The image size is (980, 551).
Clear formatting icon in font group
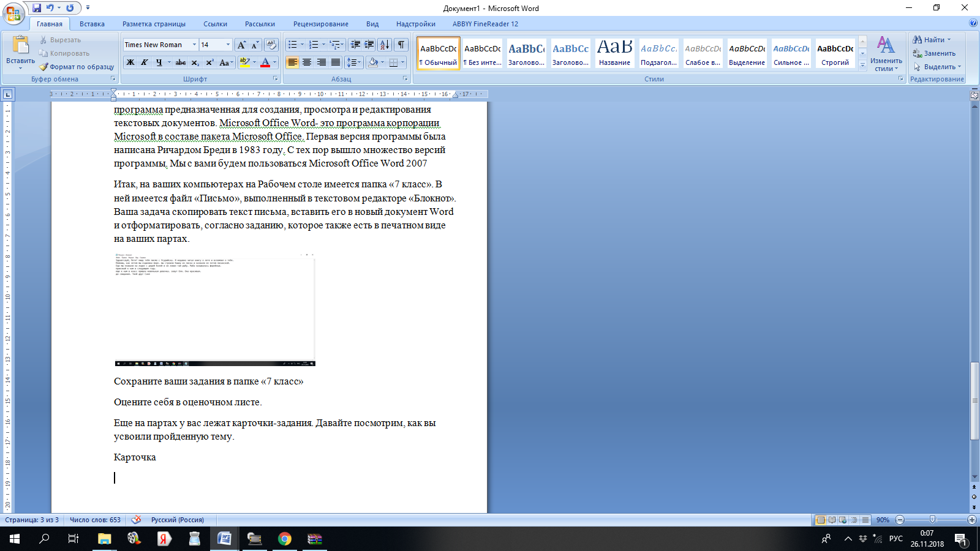(271, 45)
